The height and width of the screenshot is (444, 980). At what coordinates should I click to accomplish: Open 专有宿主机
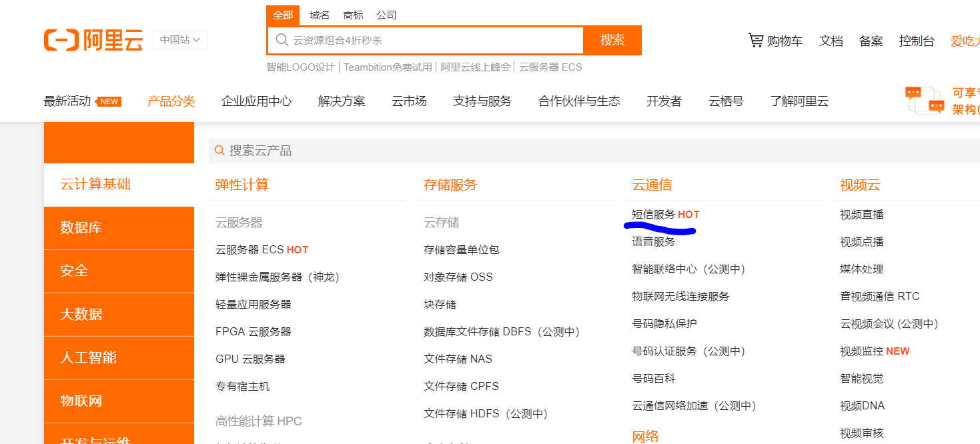[243, 386]
